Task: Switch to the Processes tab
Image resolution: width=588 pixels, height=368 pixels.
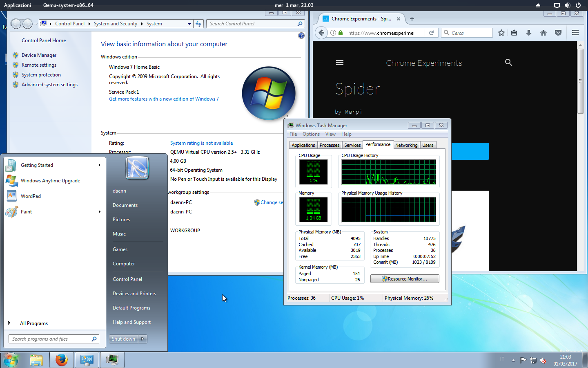Action: 330,145
